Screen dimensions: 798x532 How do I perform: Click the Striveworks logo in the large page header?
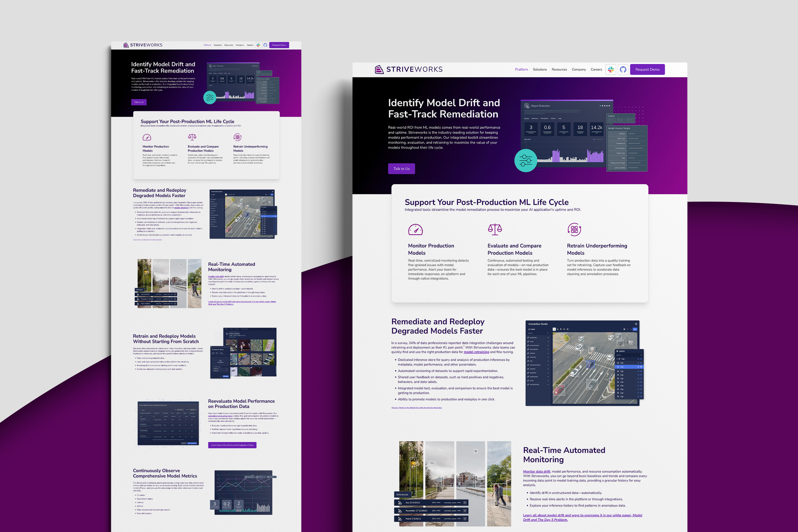(409, 69)
